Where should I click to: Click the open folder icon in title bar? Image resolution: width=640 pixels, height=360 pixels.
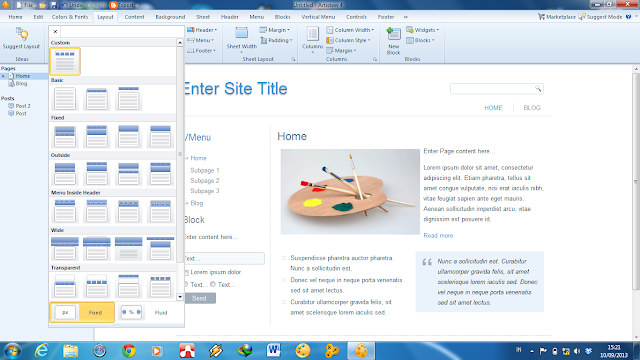43,5
